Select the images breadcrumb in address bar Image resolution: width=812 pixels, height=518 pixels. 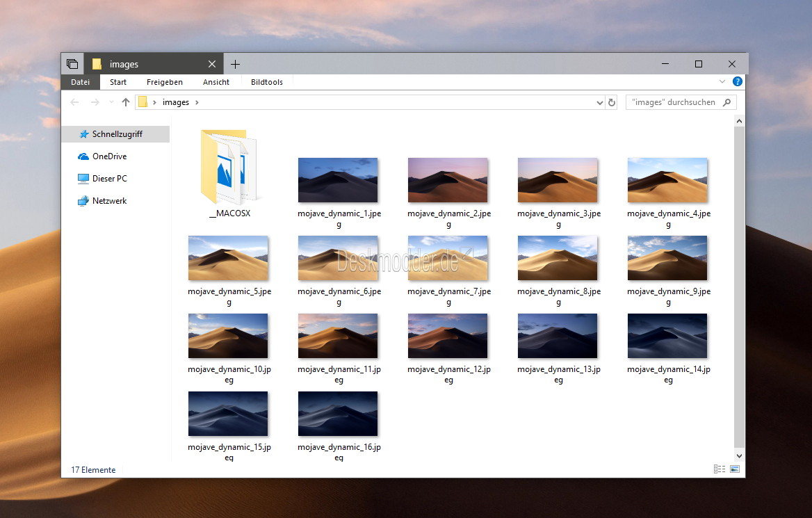176,102
